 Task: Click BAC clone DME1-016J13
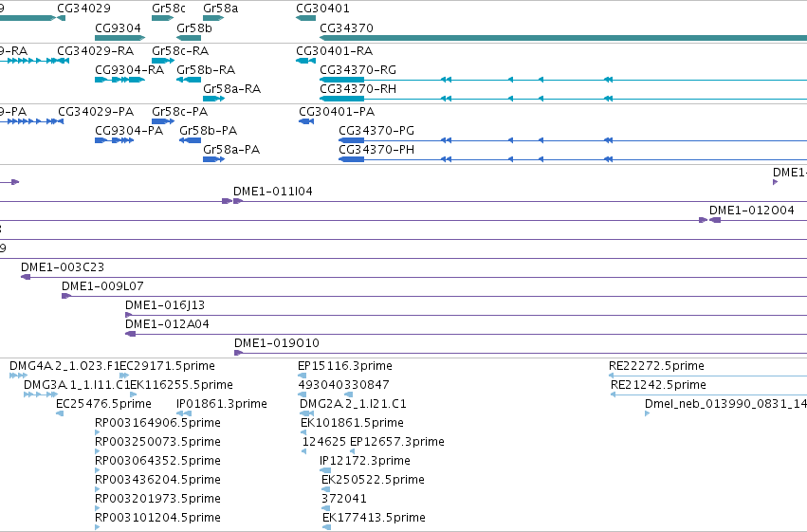click(165, 305)
